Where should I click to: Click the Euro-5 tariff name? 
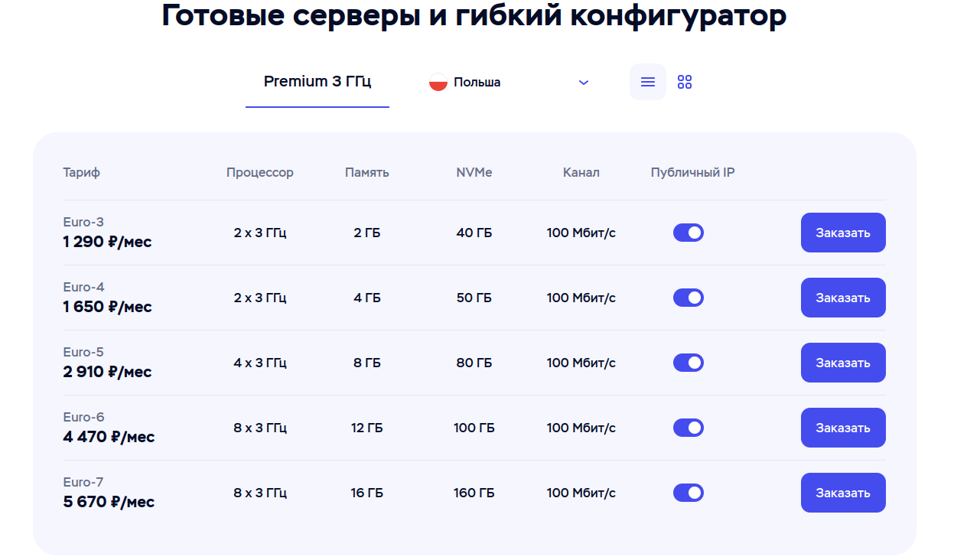click(83, 353)
